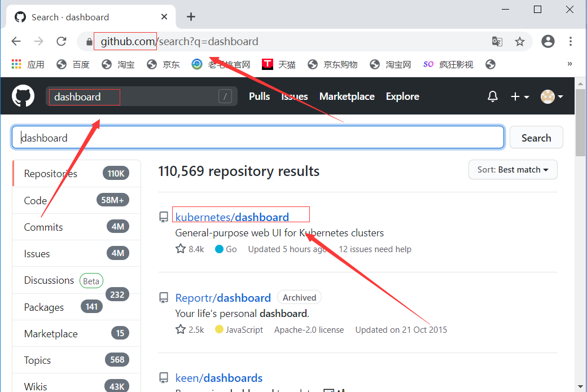
Task: Select the Issues filter in the sidebar
Action: 37,253
